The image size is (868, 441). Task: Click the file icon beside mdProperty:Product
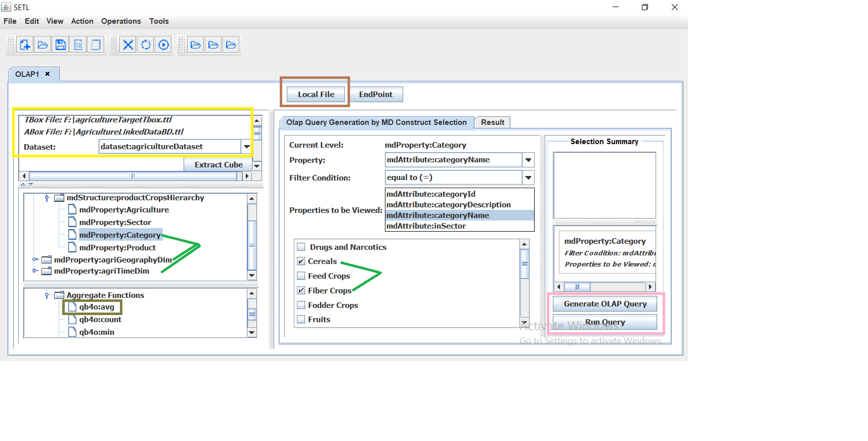(72, 247)
